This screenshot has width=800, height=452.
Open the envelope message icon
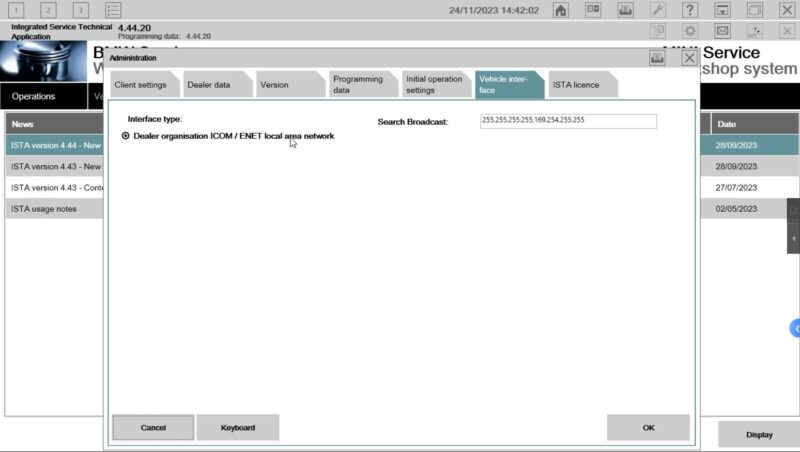click(722, 31)
